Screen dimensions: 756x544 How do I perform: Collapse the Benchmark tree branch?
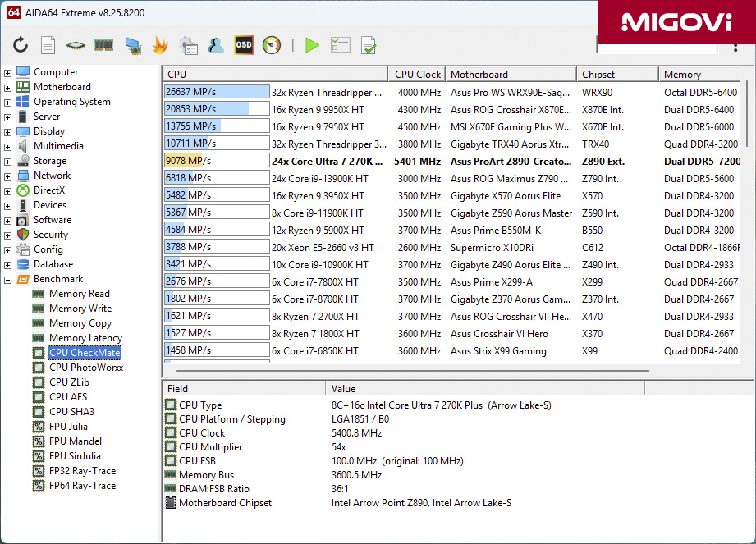(x=7, y=278)
